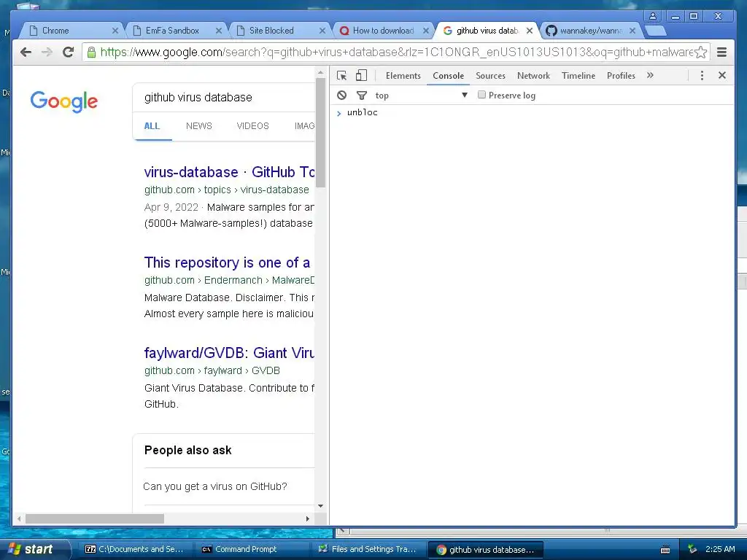Show more DevTools tabs with the chevron
Image resolution: width=747 pixels, height=560 pixels.
point(650,75)
